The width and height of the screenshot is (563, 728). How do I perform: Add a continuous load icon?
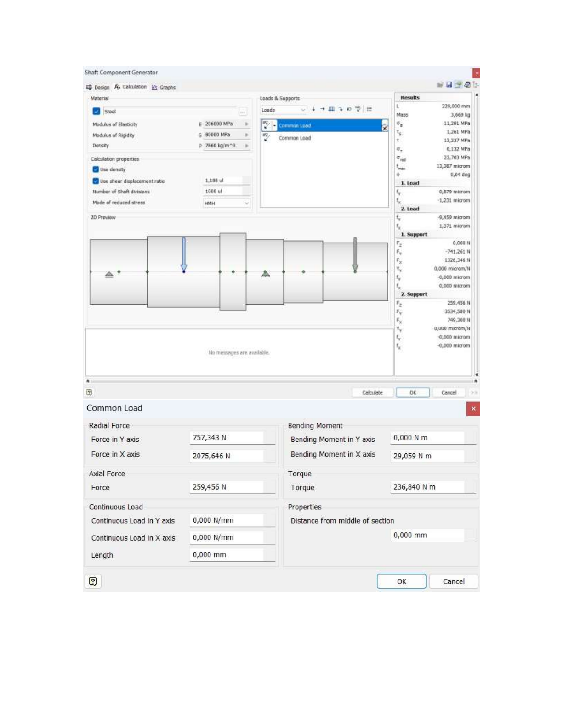coord(331,109)
